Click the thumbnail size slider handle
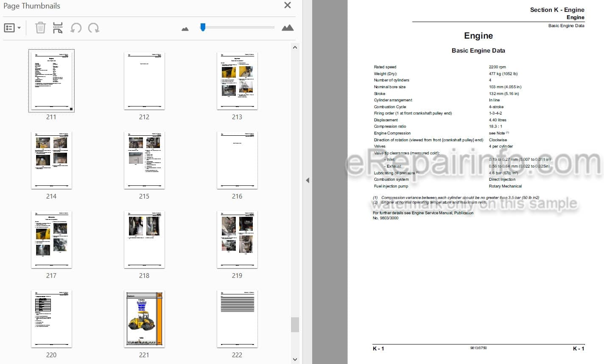 point(203,27)
